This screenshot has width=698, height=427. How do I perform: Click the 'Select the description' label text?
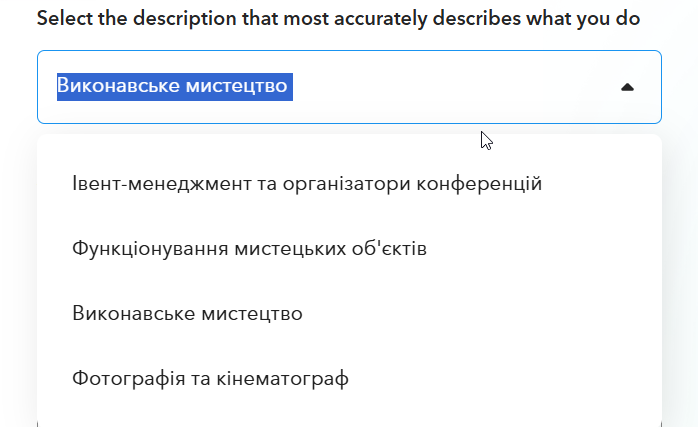point(338,19)
